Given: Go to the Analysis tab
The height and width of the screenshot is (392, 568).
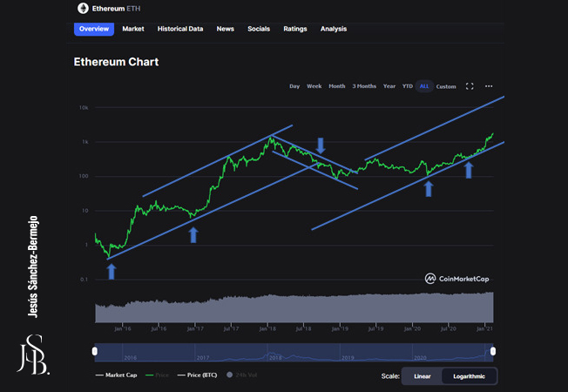Looking at the screenshot, I should point(334,29).
